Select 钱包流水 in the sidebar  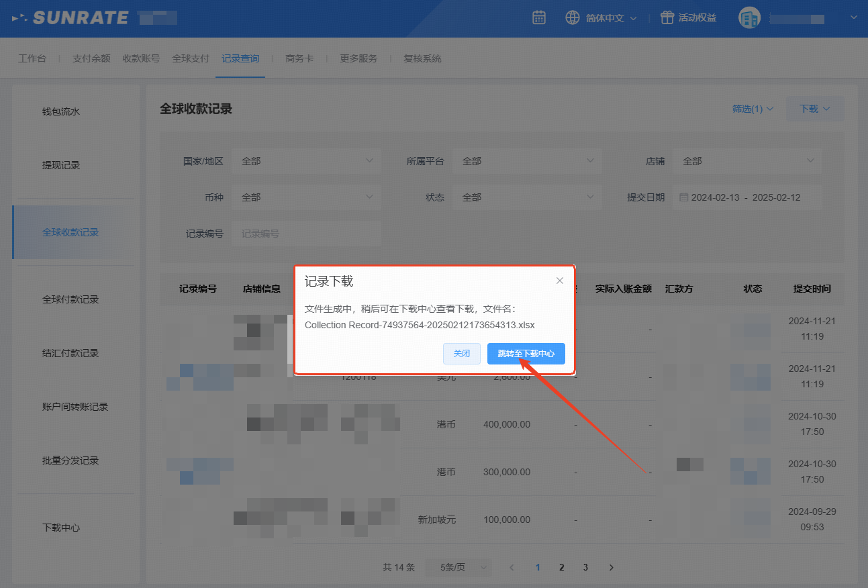(61, 111)
